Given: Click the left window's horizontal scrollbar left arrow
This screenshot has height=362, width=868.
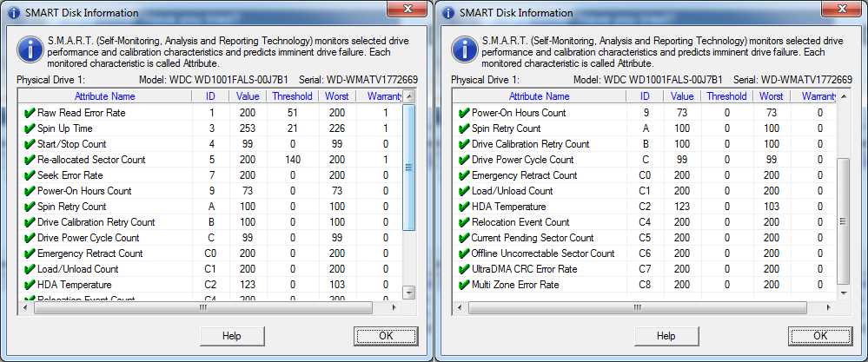Looking at the screenshot, I should 25,307.
